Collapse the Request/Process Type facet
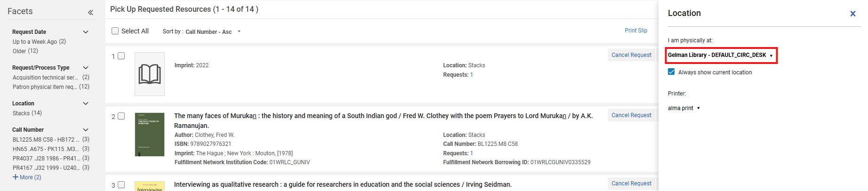The width and height of the screenshot is (868, 191). tap(86, 68)
